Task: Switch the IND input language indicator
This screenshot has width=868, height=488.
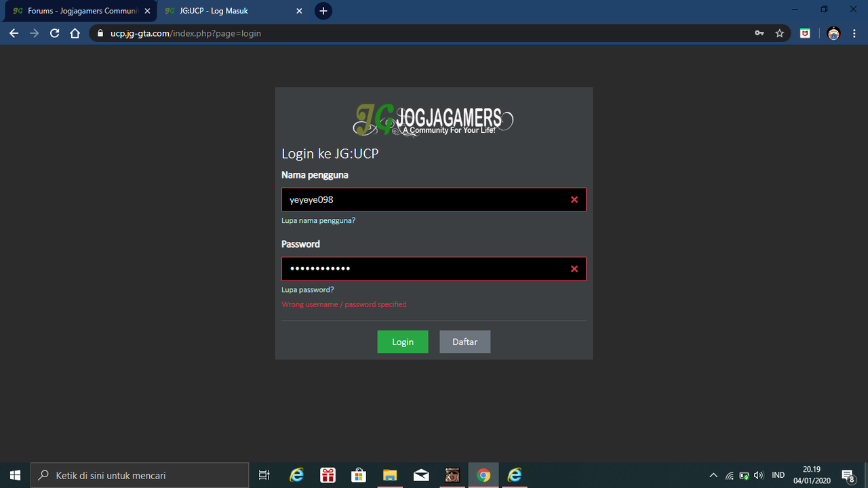Action: pos(778,475)
